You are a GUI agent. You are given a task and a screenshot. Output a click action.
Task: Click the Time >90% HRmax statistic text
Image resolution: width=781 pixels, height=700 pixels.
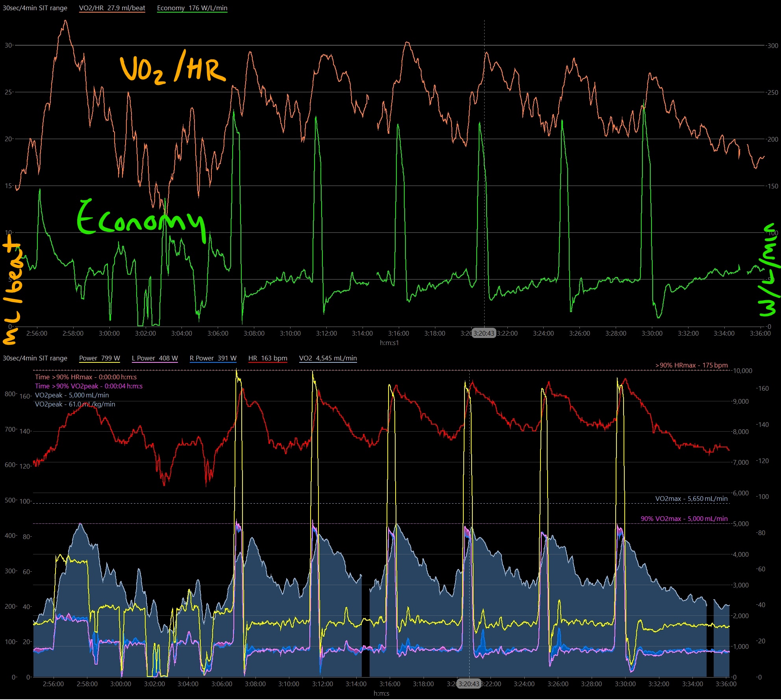(86, 377)
